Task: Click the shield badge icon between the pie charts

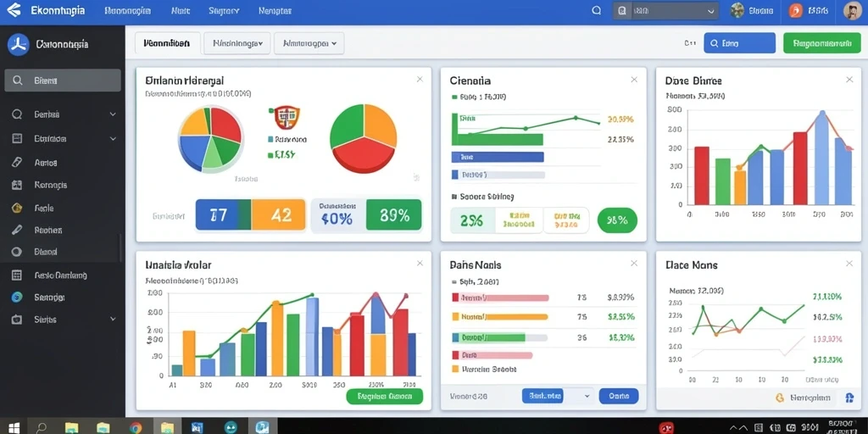Action: (x=287, y=117)
